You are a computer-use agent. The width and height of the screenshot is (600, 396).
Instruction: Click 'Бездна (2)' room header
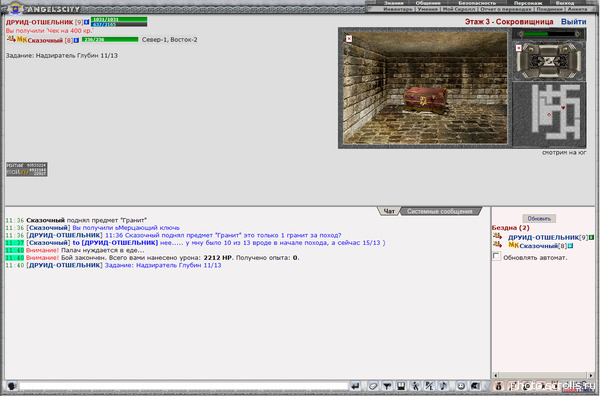coord(510,228)
